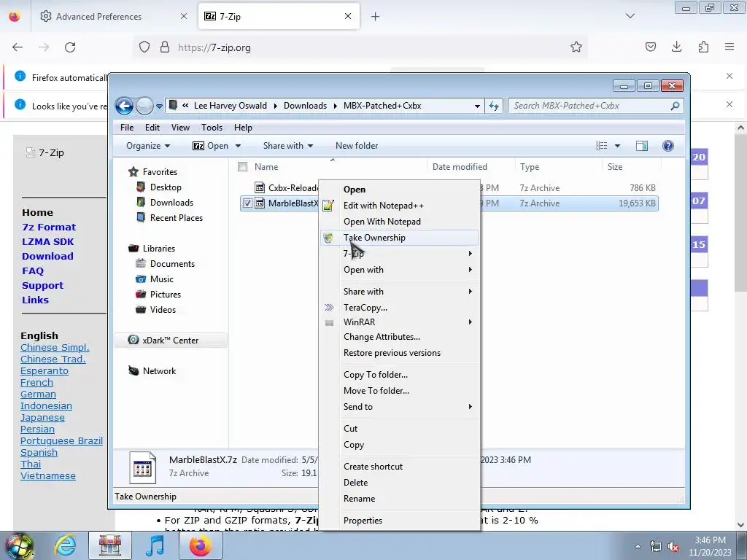Choose Properties in context menu
Viewport: 747px width, 560px height.
point(399,521)
